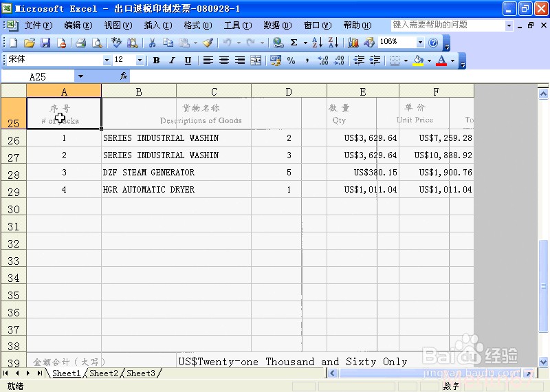This screenshot has height=392, width=550.
Task: Open the 编辑(E) menu
Action: (x=78, y=25)
